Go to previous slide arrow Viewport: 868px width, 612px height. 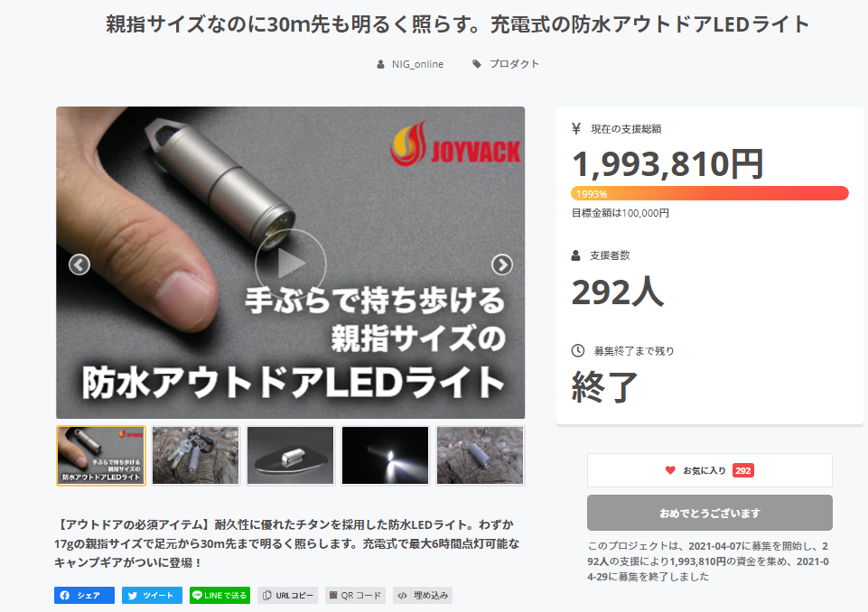tap(79, 264)
